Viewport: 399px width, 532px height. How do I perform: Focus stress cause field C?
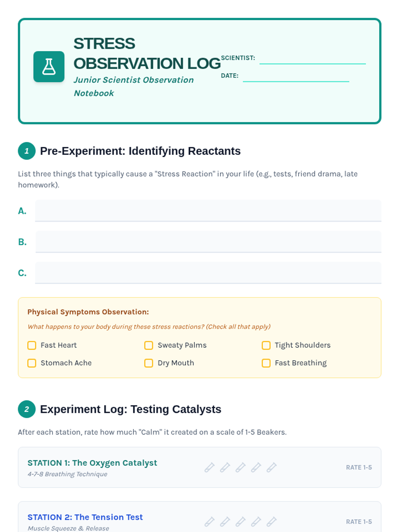point(208,273)
